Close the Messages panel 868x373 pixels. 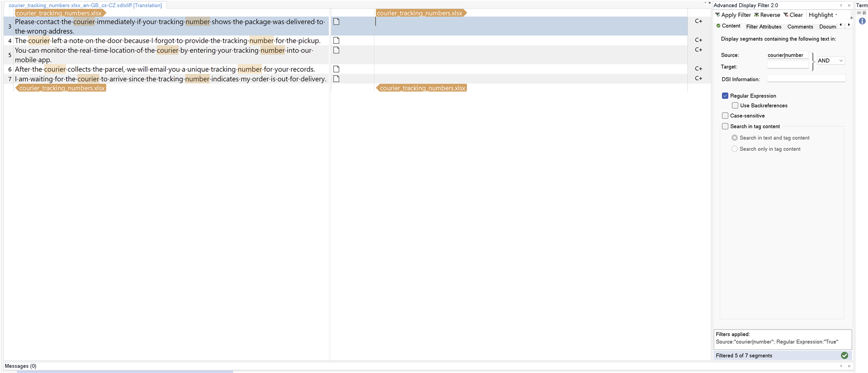tap(849, 366)
